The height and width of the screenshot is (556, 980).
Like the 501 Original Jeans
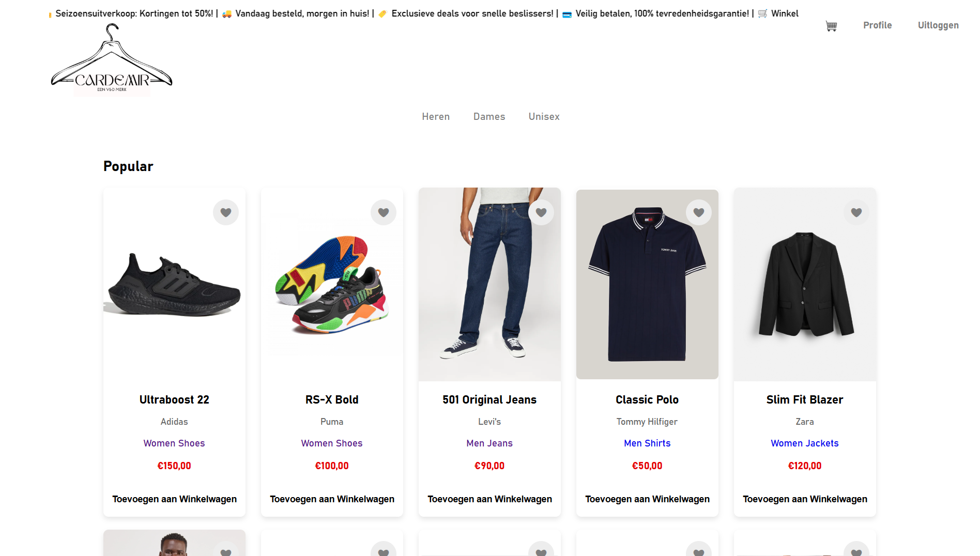[x=541, y=212]
